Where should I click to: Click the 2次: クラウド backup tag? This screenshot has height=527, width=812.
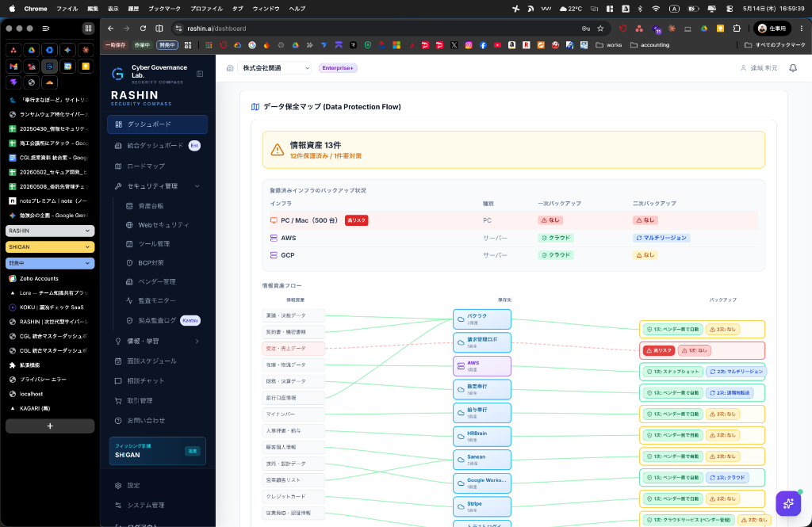(727, 478)
